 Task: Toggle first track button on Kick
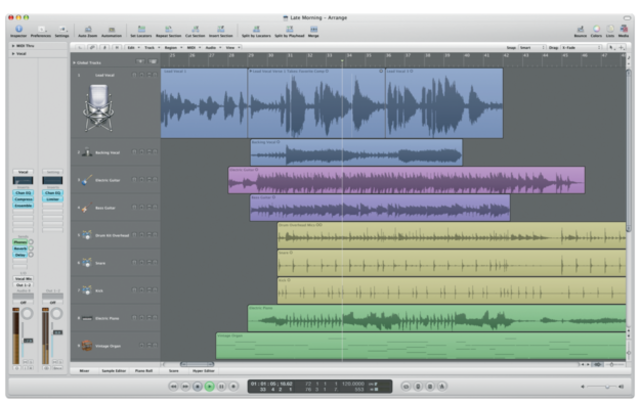pos(134,290)
